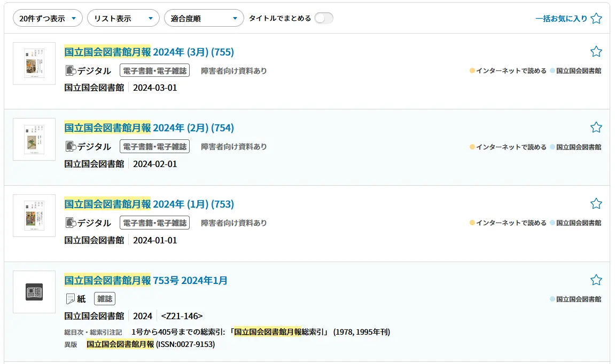Click the cover thumbnail of the 2024年 (1月) (753) issue
Image resolution: width=615 pixels, height=364 pixels.
click(x=34, y=216)
